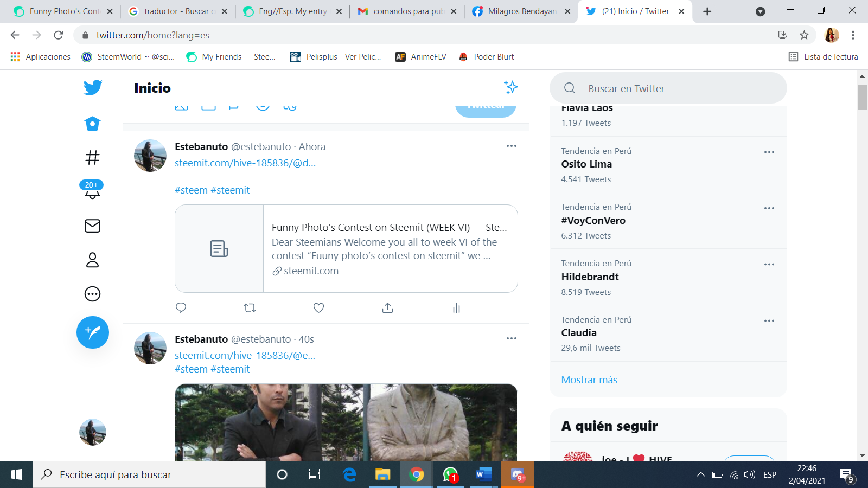Open Chrome three-dot menu

[853, 35]
